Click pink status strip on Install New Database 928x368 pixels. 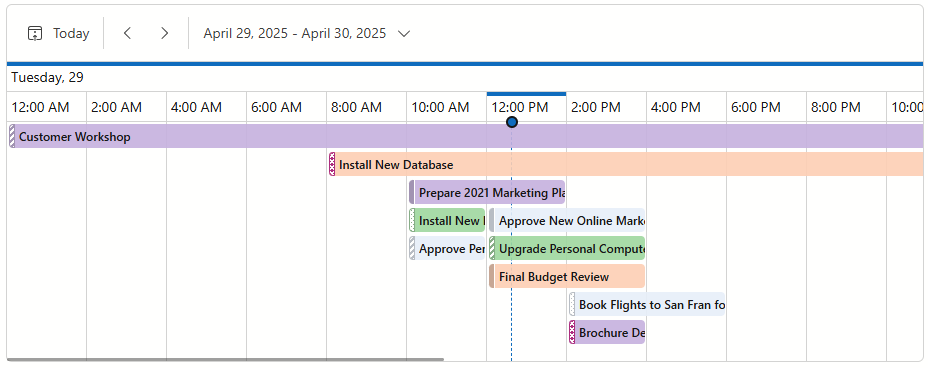tap(332, 164)
